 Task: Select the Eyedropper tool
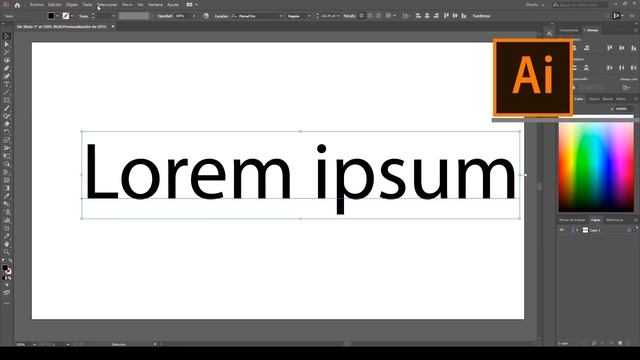click(x=7, y=196)
